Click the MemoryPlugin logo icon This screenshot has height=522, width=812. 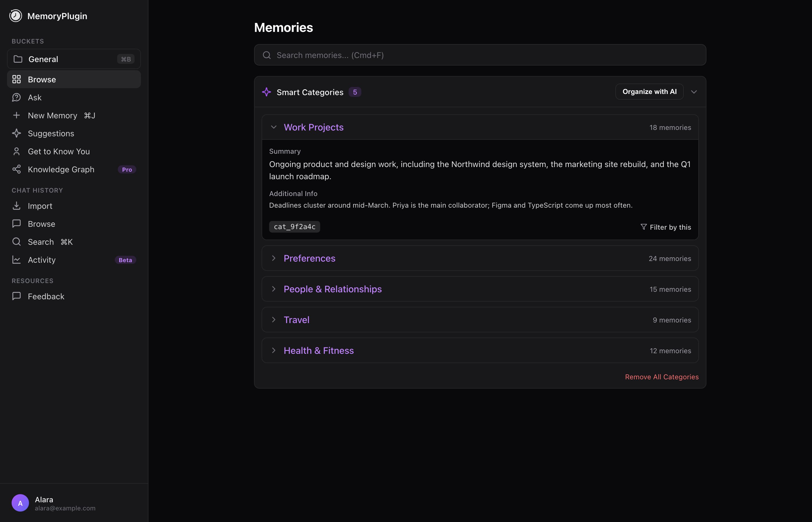click(16, 16)
